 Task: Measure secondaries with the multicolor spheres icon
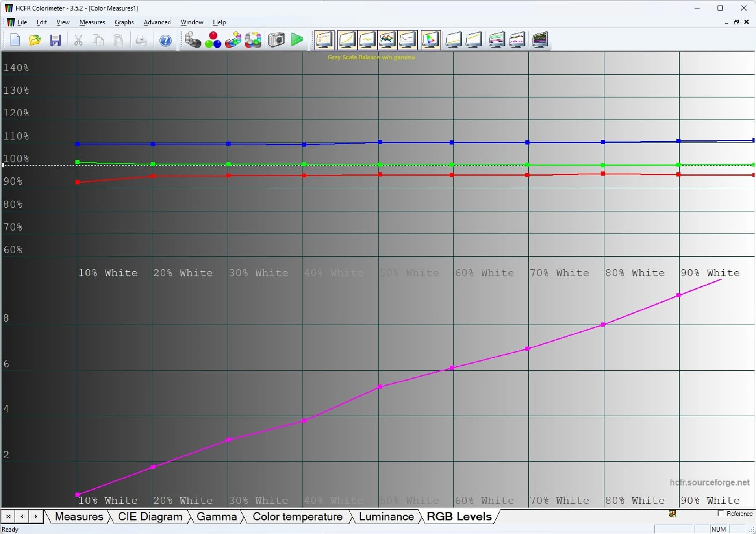233,40
